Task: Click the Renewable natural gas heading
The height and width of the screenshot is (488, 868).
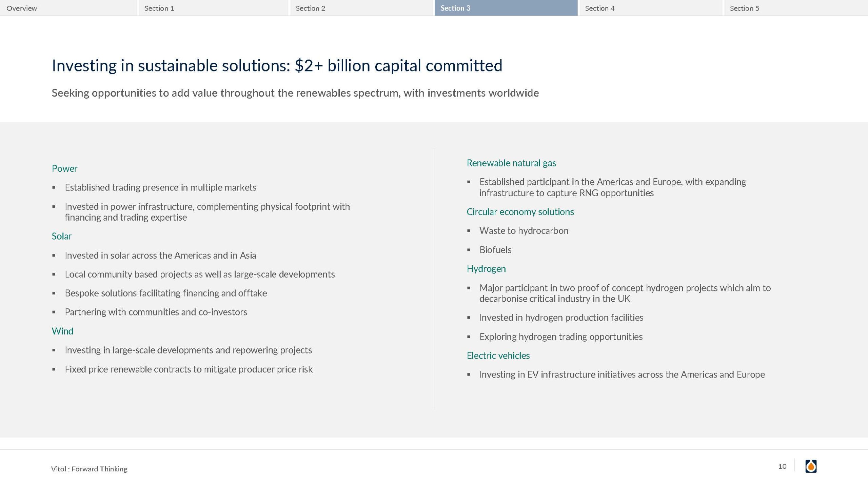Action: pos(511,163)
